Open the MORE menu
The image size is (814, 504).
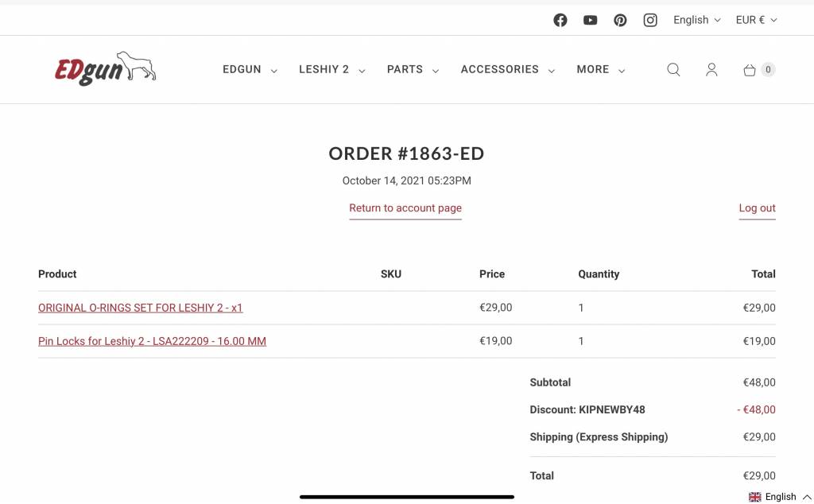point(601,69)
